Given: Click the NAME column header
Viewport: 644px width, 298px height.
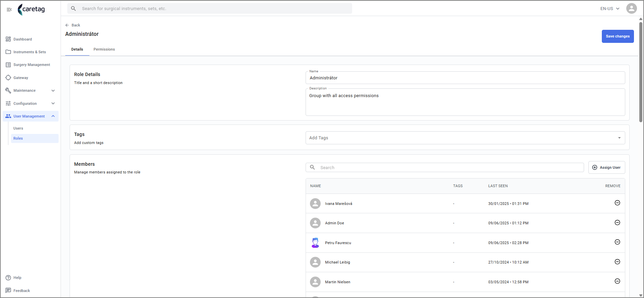Looking at the screenshot, I should pos(315,186).
